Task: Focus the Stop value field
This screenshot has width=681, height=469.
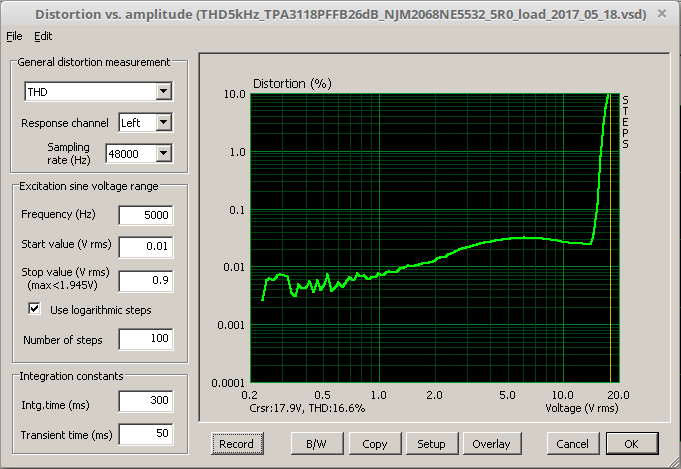Action: pyautogui.click(x=145, y=281)
